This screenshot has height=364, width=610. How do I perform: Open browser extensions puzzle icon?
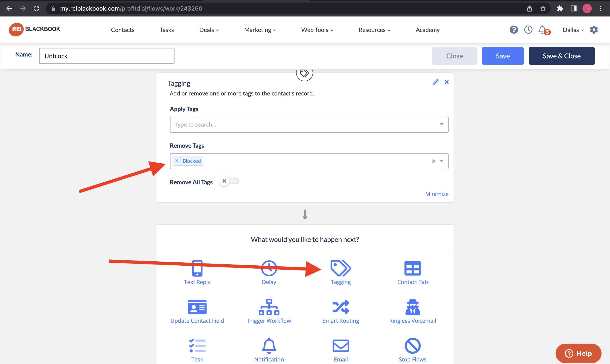(560, 9)
